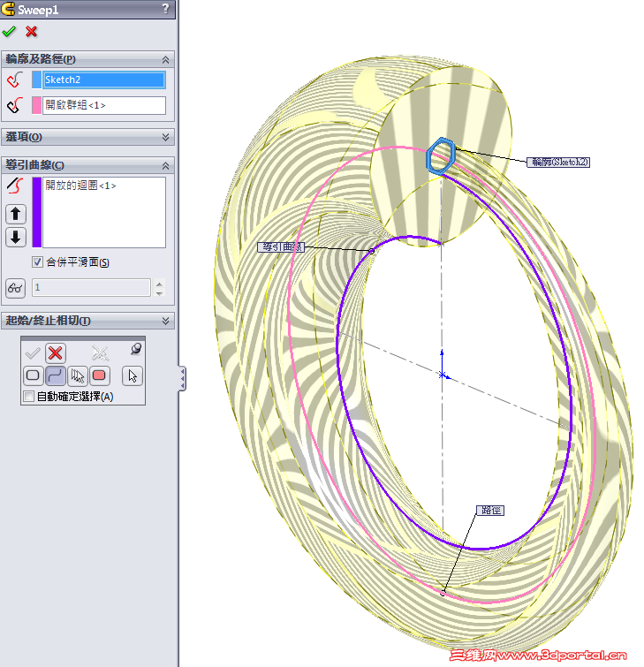The image size is (644, 667).
Task: Click the profile selection icon beside Sketch2
Action: [x=15, y=80]
